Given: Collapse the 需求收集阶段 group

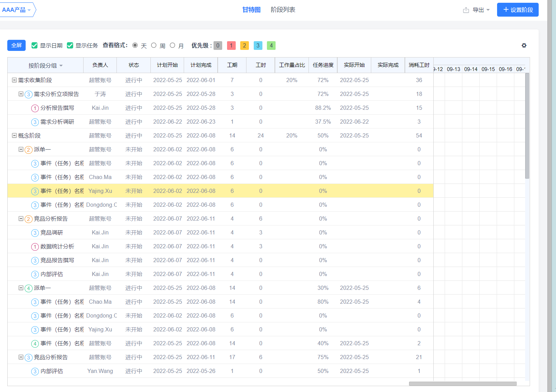Looking at the screenshot, I should coord(14,80).
